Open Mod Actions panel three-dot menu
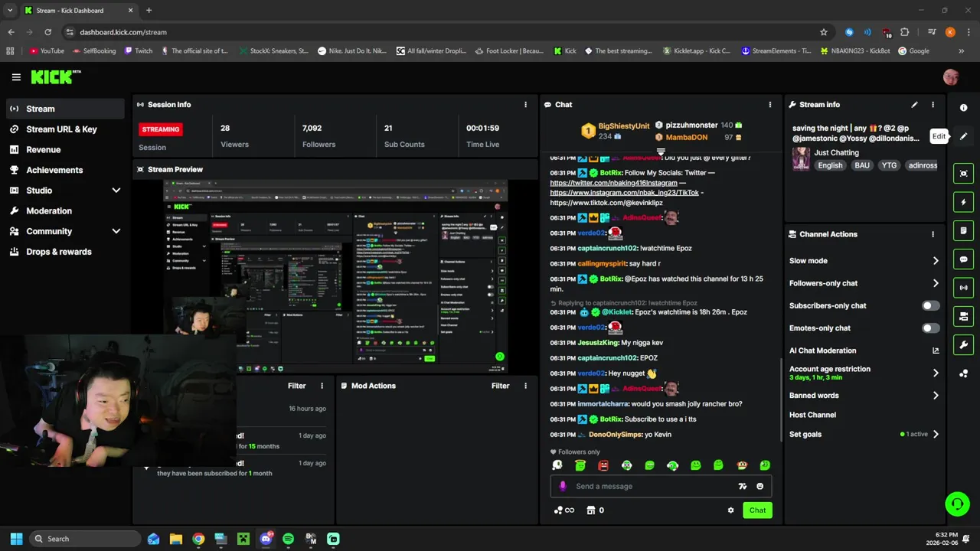Viewport: 980px width, 551px height. (x=525, y=386)
